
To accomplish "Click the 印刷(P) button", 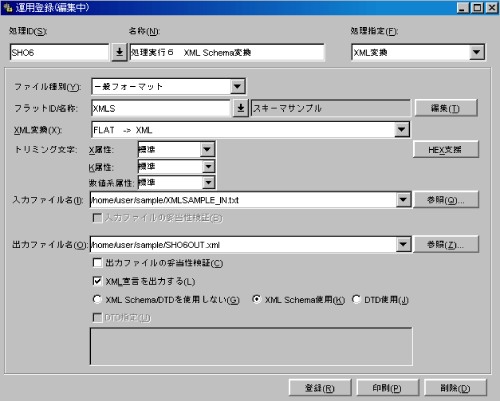I will coord(387,388).
